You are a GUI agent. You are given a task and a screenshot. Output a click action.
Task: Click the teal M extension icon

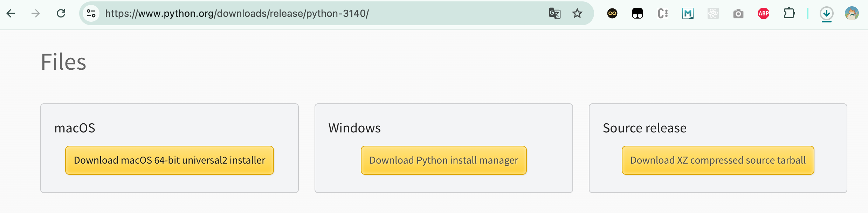688,14
